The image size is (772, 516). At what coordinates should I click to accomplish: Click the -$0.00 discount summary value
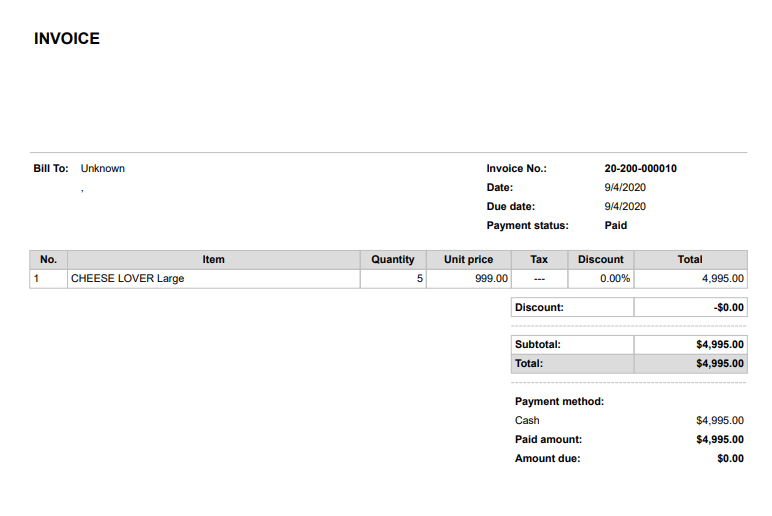728,307
